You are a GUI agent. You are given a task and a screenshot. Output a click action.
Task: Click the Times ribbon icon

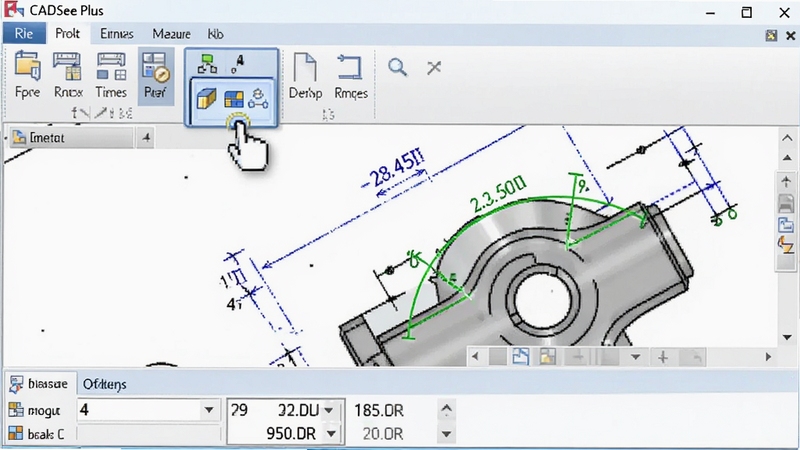(111, 67)
